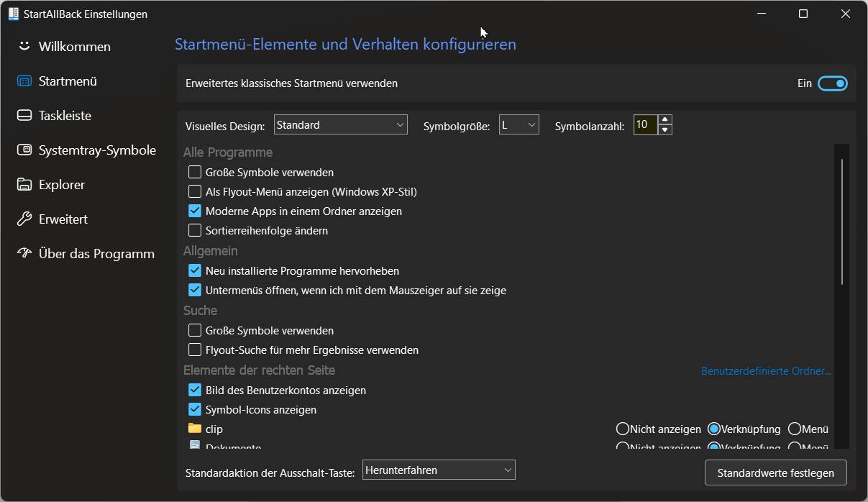Increase Symbolanzahl with the up arrow
Screen dimensions: 868x502
click(665, 120)
